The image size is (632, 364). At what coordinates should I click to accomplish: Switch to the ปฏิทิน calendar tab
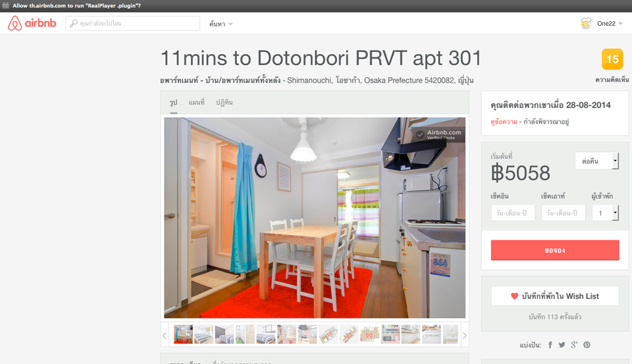point(224,103)
